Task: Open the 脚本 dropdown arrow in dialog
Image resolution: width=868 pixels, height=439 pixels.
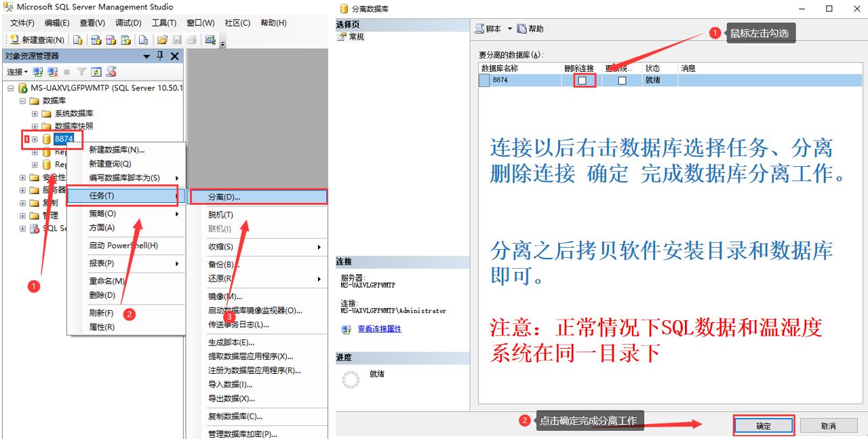Action: pos(510,29)
